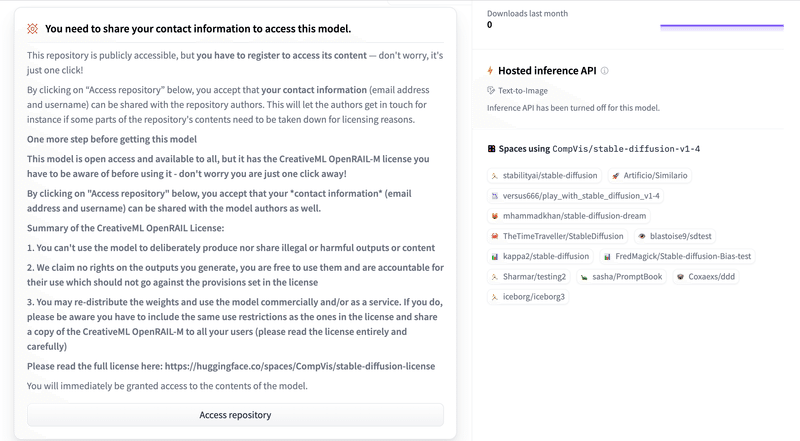Open the Artificio/Similario space
Screen dimensions: 800x441
pyautogui.click(x=650, y=176)
